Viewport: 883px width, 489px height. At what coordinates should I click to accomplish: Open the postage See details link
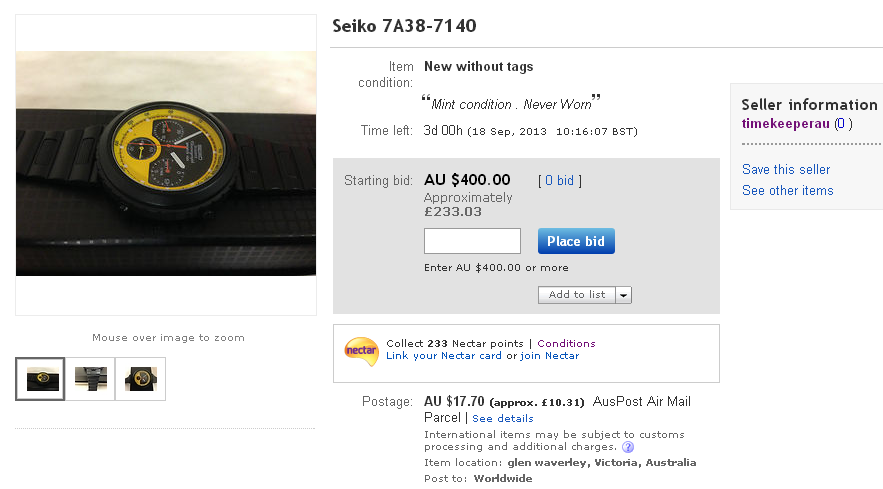click(x=503, y=418)
